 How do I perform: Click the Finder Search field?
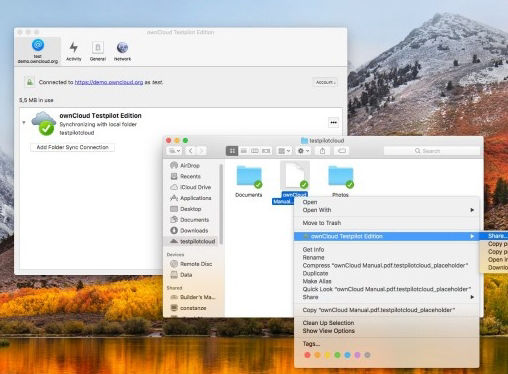tap(432, 151)
